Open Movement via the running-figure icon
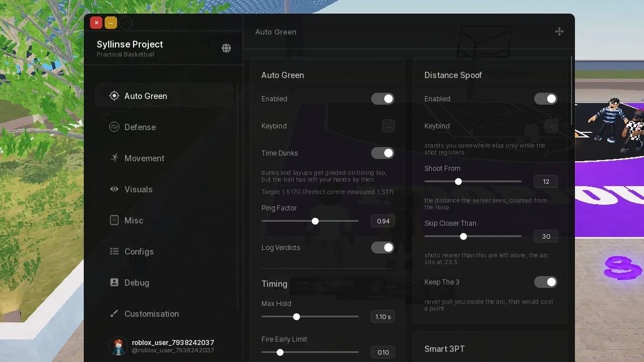Screen dimensions: 644x362 tap(114, 158)
